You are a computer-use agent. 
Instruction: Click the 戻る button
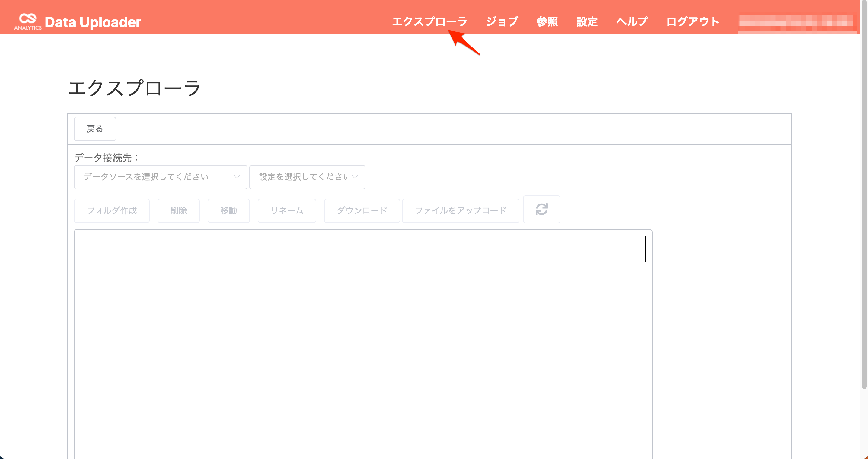pos(95,129)
